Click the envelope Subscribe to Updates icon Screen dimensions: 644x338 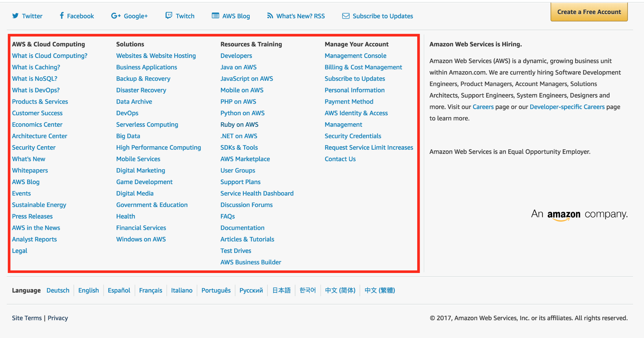(346, 16)
